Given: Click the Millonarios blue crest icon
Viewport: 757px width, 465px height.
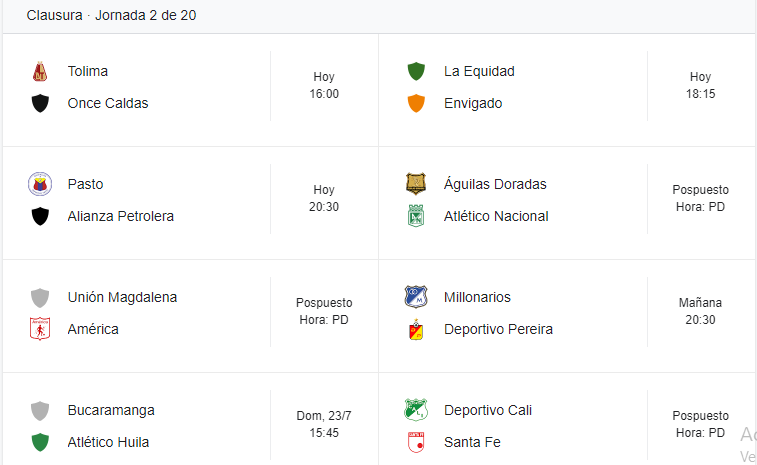Looking at the screenshot, I should (416, 297).
